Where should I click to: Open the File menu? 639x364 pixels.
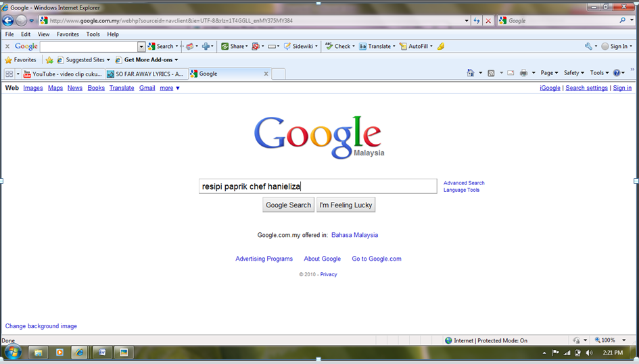pos(9,34)
